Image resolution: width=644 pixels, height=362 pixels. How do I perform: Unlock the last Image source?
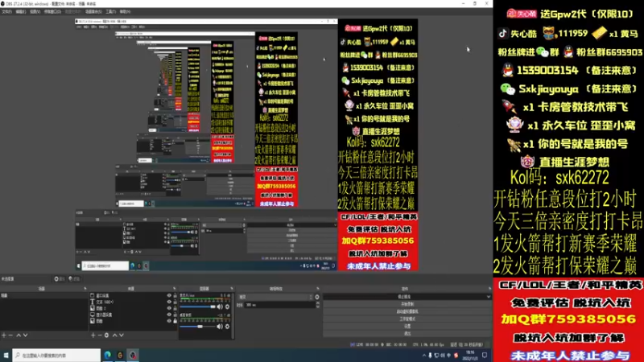pyautogui.click(x=175, y=321)
